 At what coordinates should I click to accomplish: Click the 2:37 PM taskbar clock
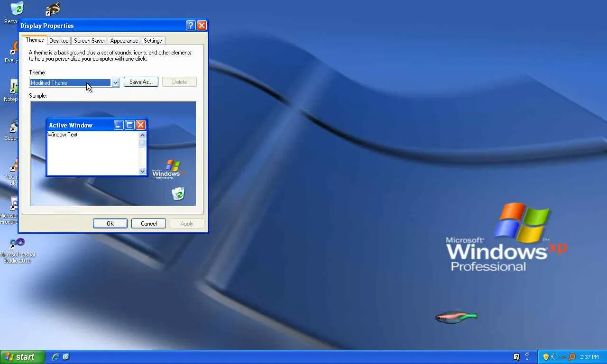coord(589,357)
